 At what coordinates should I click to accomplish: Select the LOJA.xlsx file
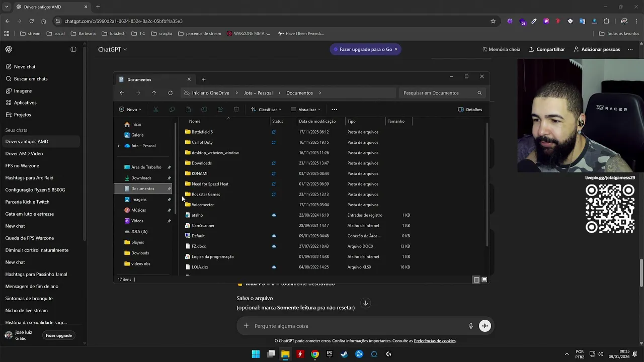pos(197,267)
